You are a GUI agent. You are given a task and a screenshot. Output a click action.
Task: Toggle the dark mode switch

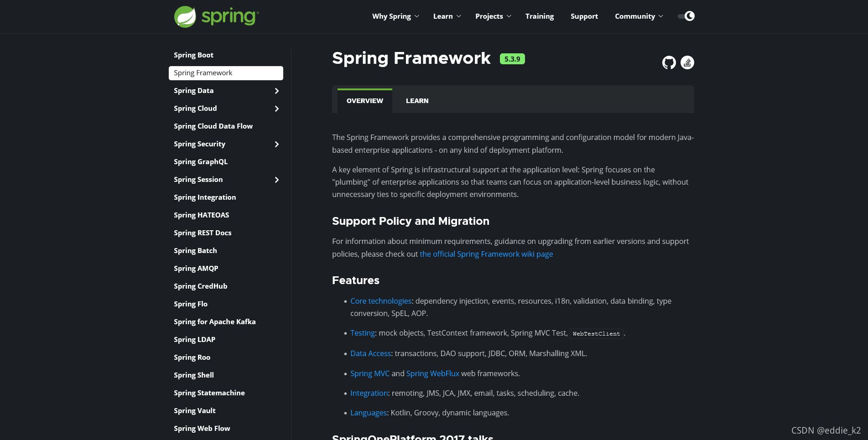tap(686, 16)
